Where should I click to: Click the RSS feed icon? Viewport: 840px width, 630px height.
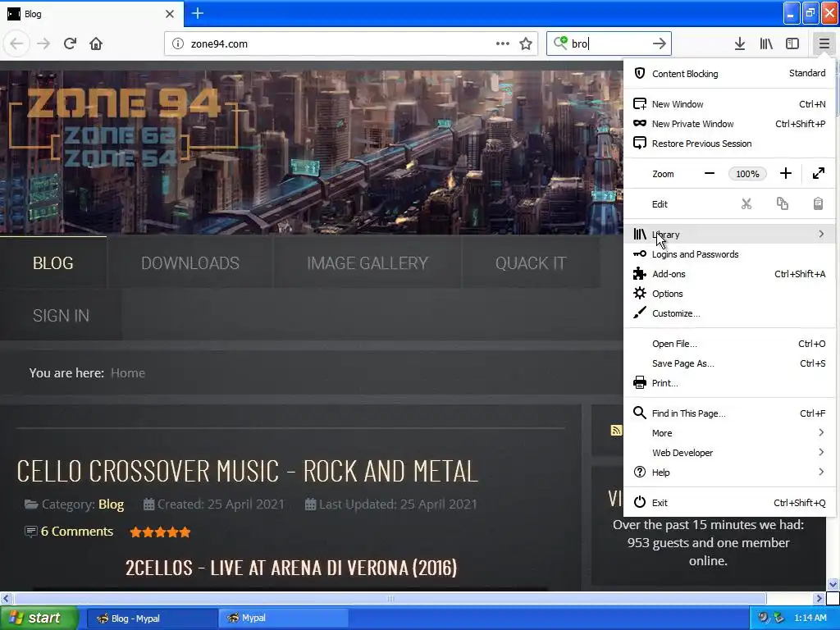pyautogui.click(x=616, y=430)
